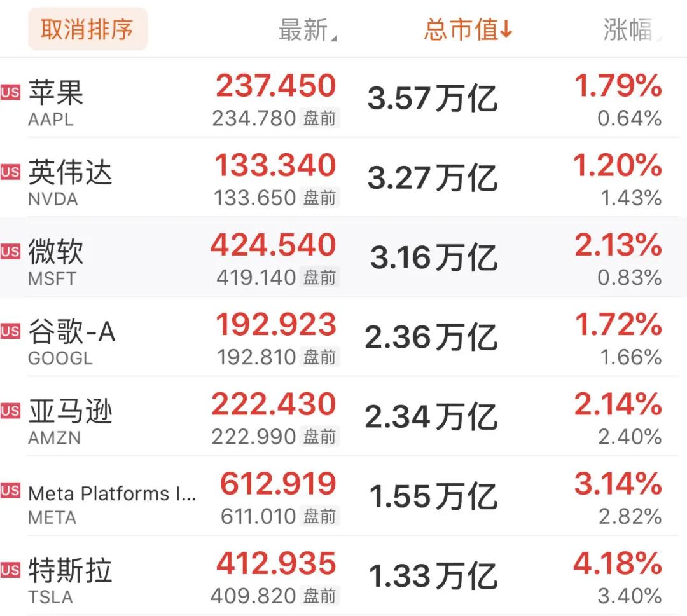Image resolution: width=687 pixels, height=616 pixels.
Task: Click the US badge beside 英伟达
Action: [10, 170]
